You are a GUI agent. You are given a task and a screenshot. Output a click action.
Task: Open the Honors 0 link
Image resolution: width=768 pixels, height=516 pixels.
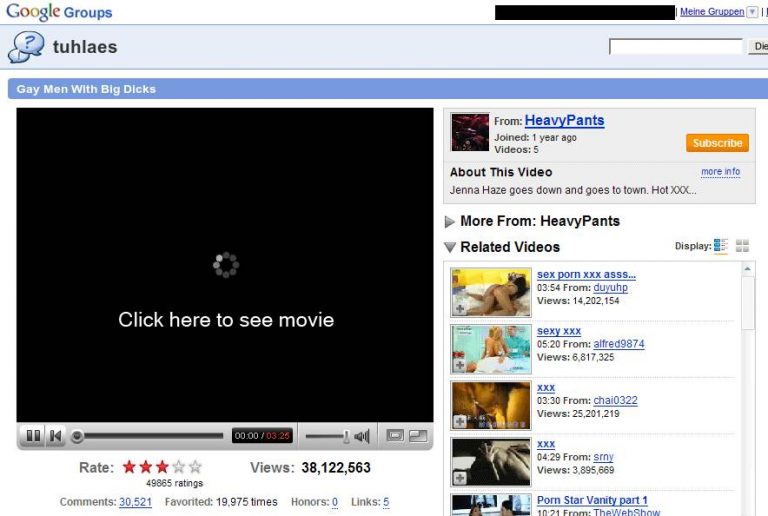coord(335,502)
